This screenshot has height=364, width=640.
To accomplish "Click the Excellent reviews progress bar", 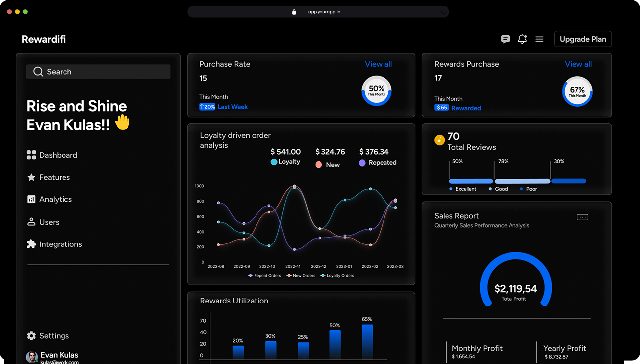I will pos(470,181).
